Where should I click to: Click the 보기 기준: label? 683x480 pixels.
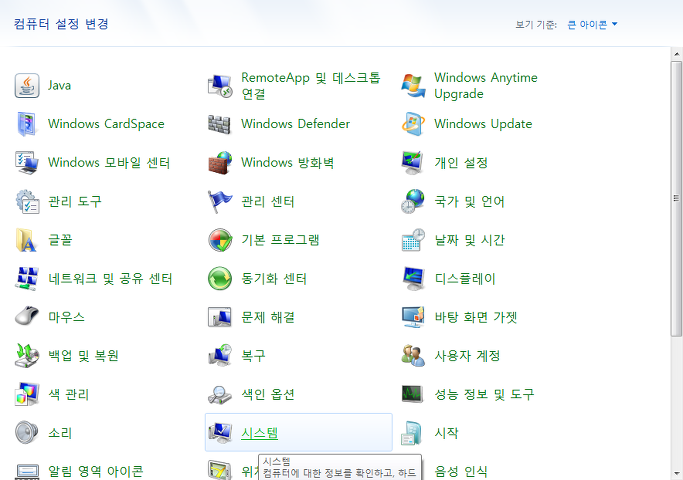[536, 24]
